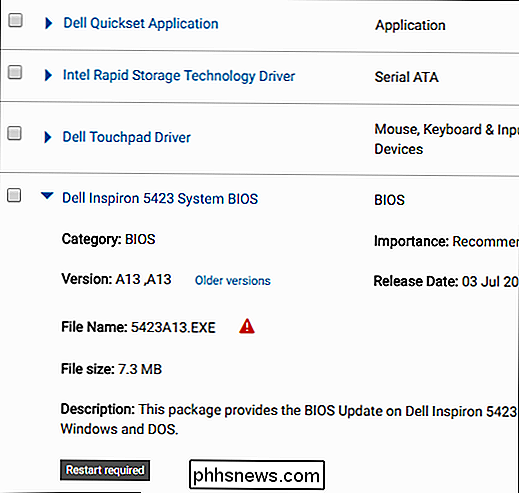Expand the Dell Quickset Application row arrow

point(49,23)
